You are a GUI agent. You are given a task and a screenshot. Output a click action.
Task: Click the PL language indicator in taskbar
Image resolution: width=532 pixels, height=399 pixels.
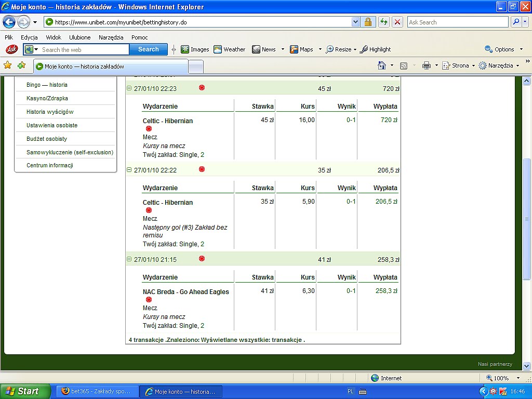pos(351,391)
